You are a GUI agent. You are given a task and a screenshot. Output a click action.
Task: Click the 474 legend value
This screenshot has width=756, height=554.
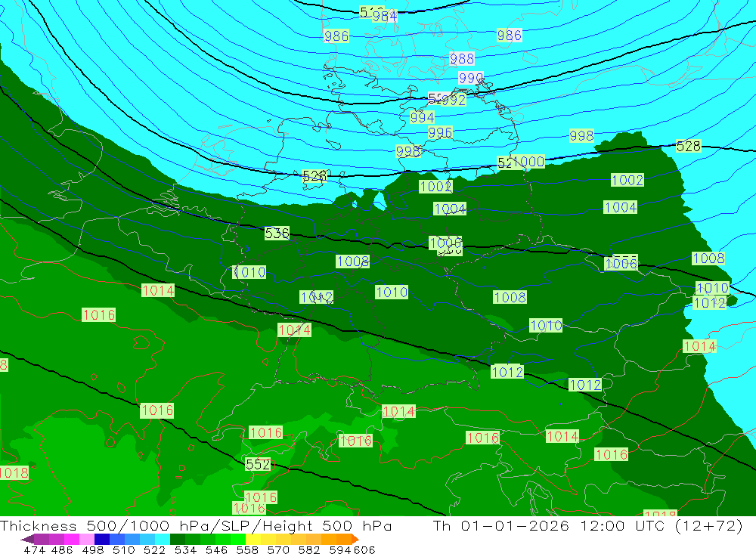[34, 549]
